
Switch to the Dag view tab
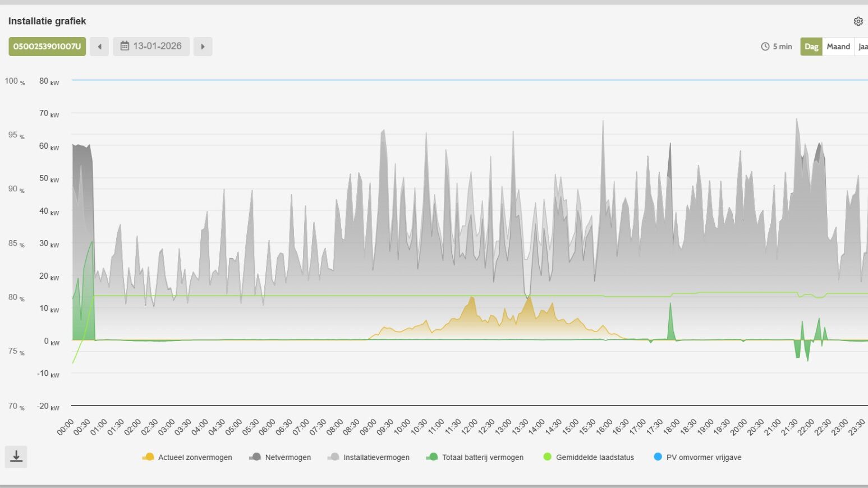[x=811, y=47]
